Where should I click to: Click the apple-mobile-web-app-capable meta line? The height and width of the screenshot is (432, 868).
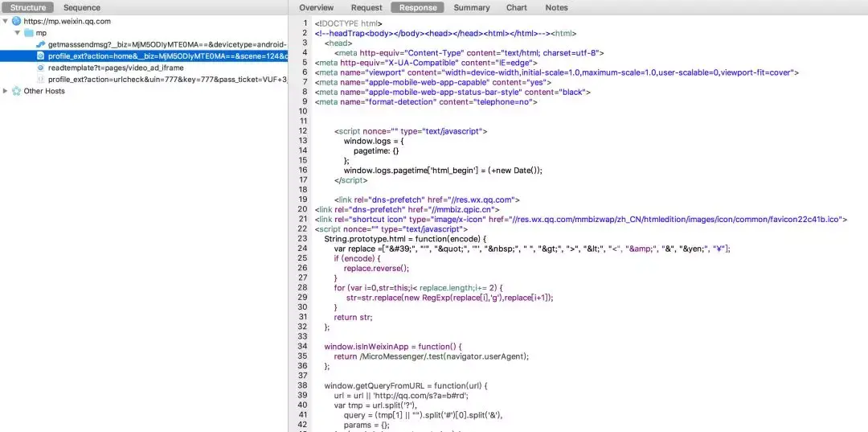433,83
